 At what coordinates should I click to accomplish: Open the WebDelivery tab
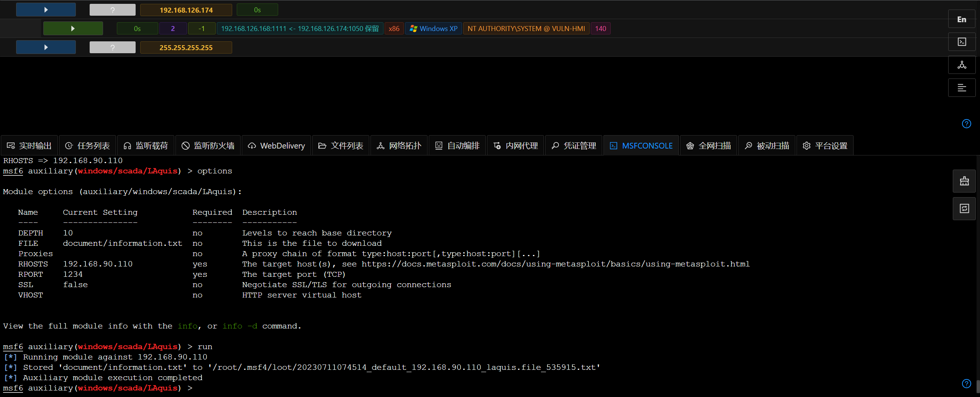coord(277,145)
